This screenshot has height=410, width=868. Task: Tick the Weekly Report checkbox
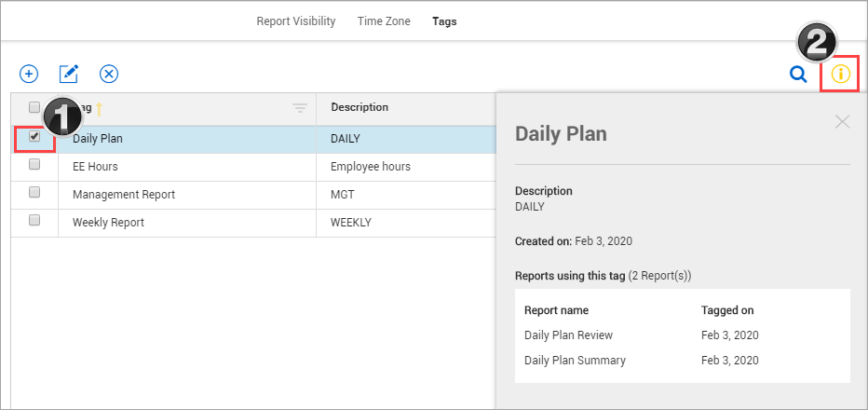coord(34,220)
